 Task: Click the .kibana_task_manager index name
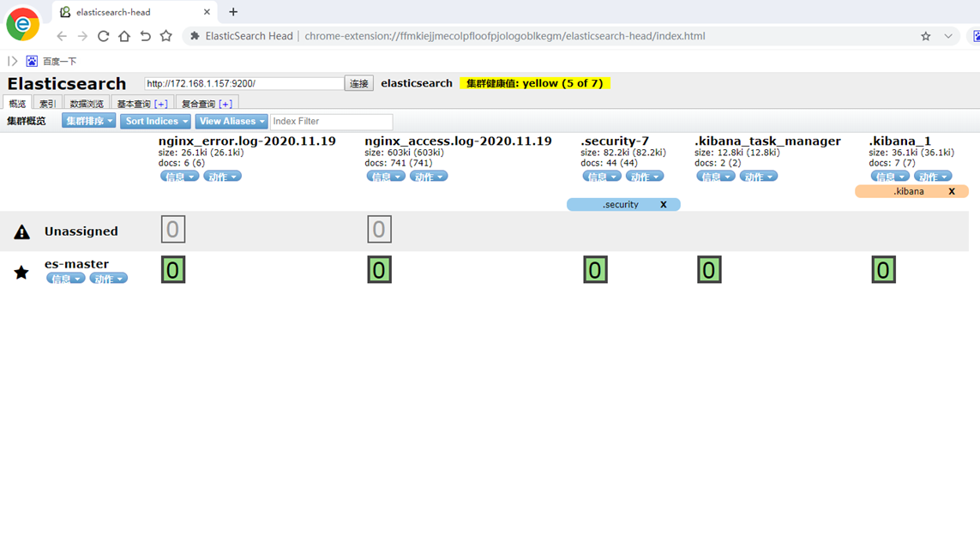(x=767, y=141)
